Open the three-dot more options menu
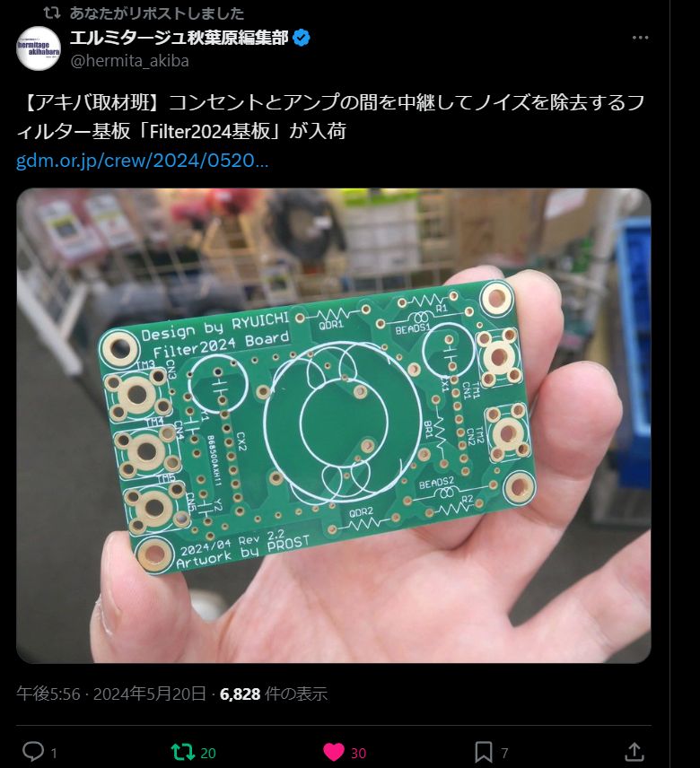The height and width of the screenshot is (768, 700). pyautogui.click(x=640, y=38)
